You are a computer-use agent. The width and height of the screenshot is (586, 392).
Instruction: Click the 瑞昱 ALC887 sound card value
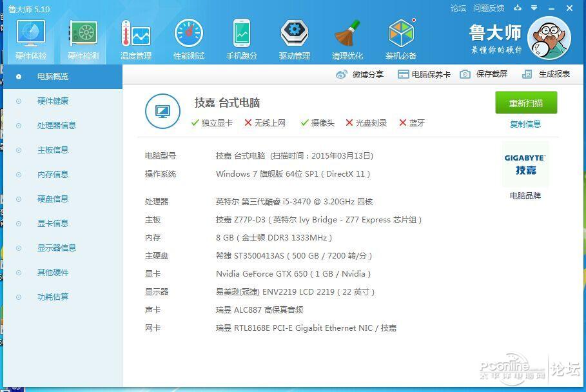pos(259,309)
